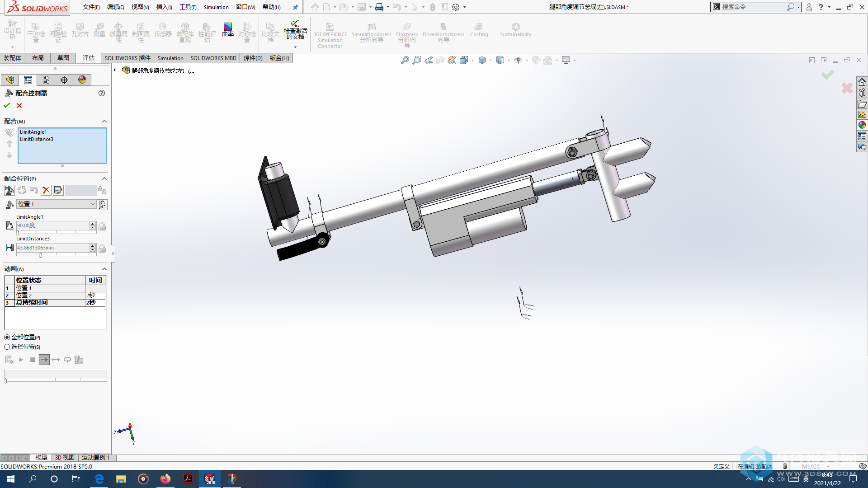Click the red cancel X in viewport corner
Screen dimensions: 868x488
point(847,88)
